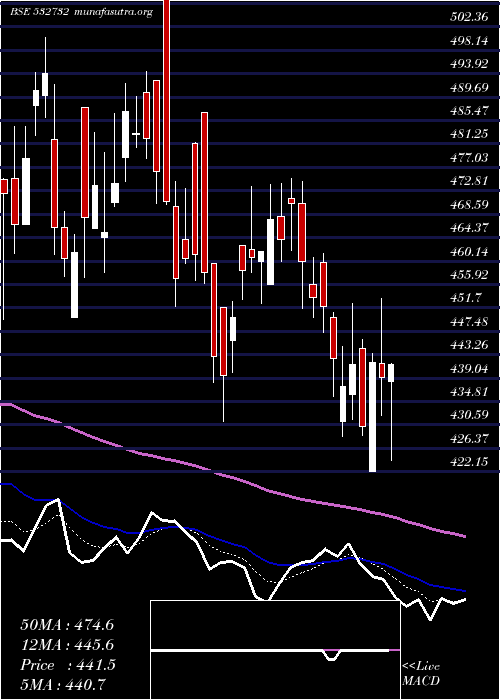Click the 447.48 price axis label
This screenshot has height=700, width=500.
469,321
